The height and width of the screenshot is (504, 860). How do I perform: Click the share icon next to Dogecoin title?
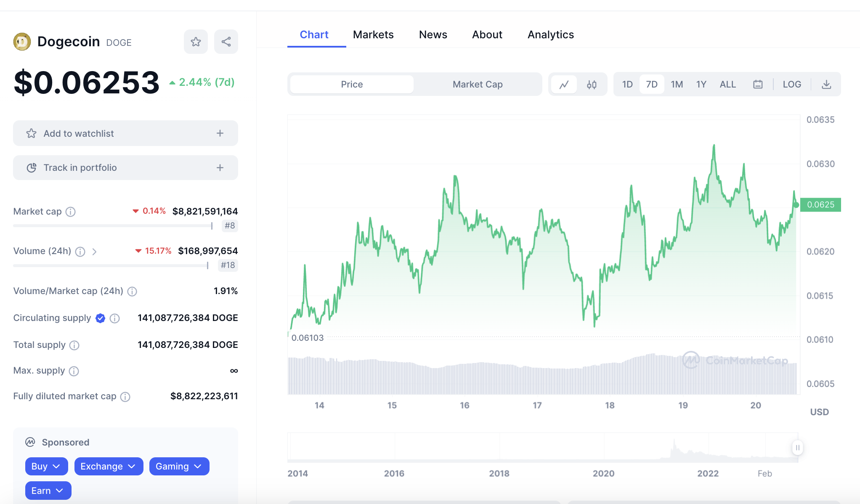[x=226, y=42]
